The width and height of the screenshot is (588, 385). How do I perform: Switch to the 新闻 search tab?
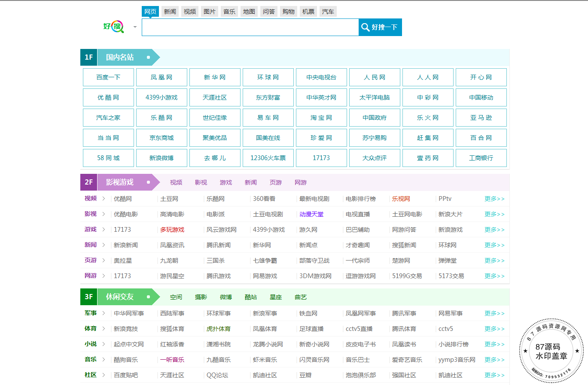[x=170, y=12]
